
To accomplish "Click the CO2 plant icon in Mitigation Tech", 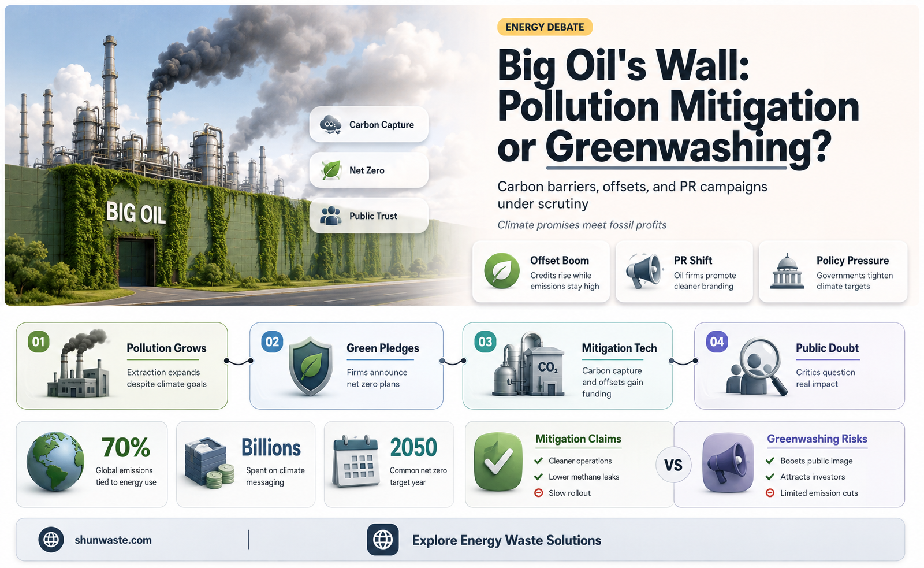I will pyautogui.click(x=528, y=364).
